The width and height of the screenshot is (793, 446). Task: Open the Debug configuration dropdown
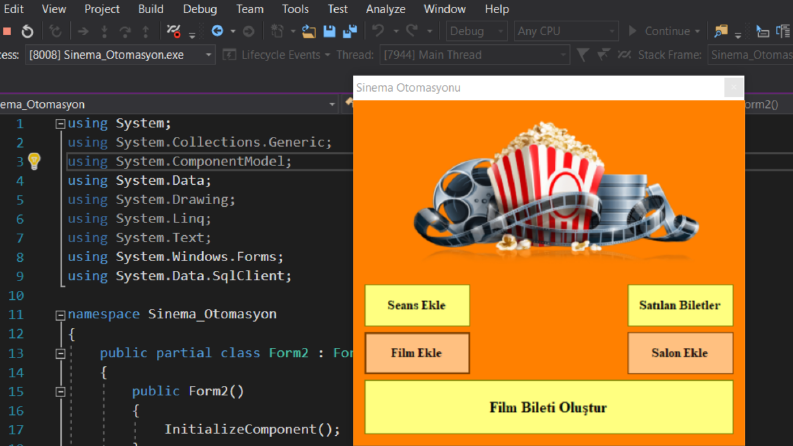click(476, 31)
